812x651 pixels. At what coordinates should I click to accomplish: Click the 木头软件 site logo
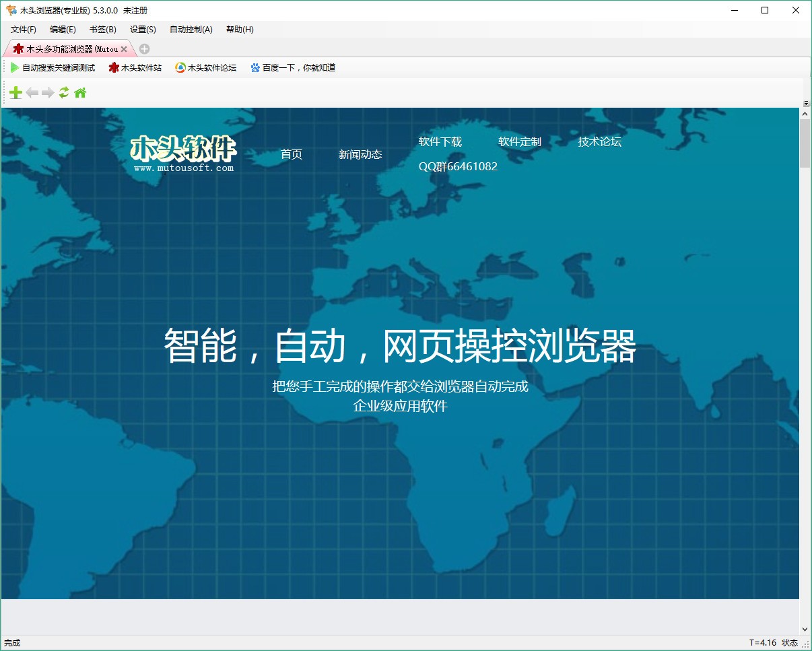point(183,154)
